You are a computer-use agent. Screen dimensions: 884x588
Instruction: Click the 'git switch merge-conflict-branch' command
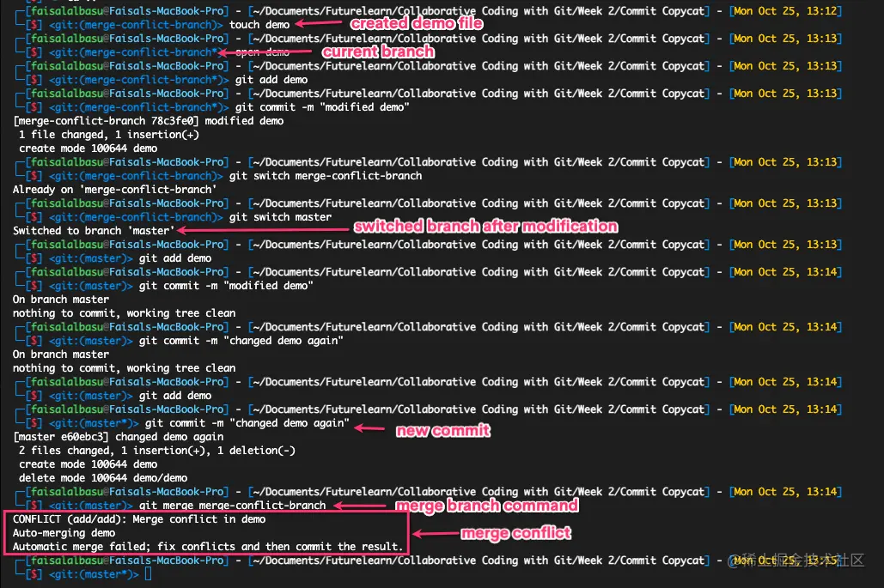click(x=326, y=176)
